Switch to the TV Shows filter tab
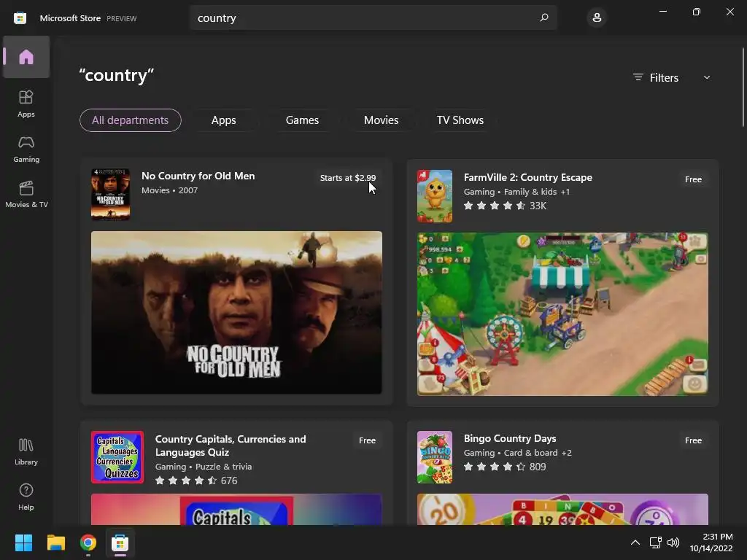 tap(460, 120)
